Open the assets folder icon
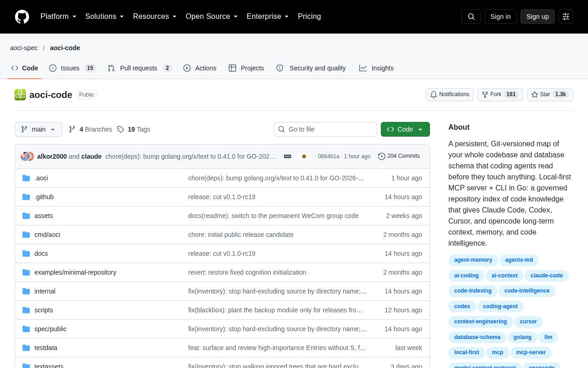 [26, 216]
